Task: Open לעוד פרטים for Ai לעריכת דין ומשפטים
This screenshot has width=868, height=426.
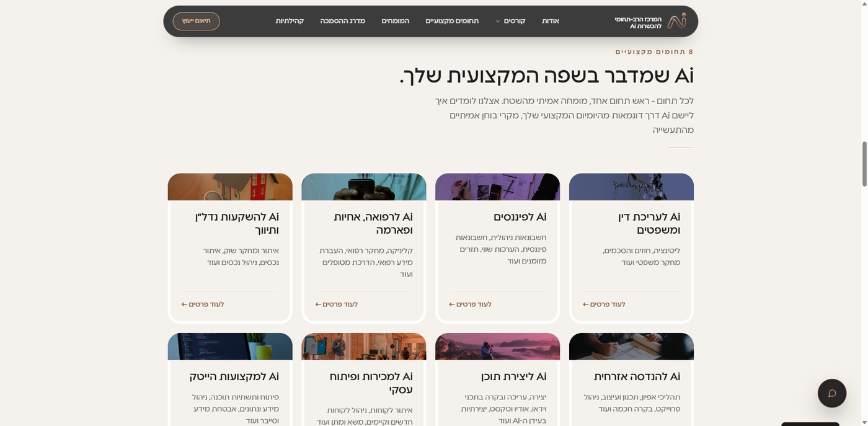Action: (604, 304)
